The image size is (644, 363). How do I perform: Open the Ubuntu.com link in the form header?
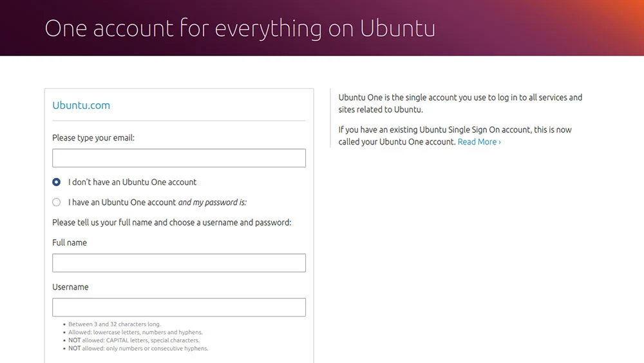[x=81, y=105]
